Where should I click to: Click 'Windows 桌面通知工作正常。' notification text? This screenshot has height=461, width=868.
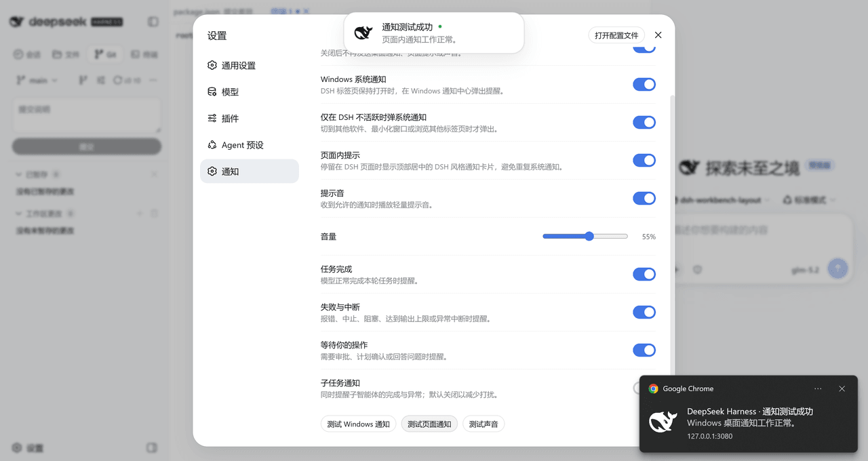click(x=741, y=423)
